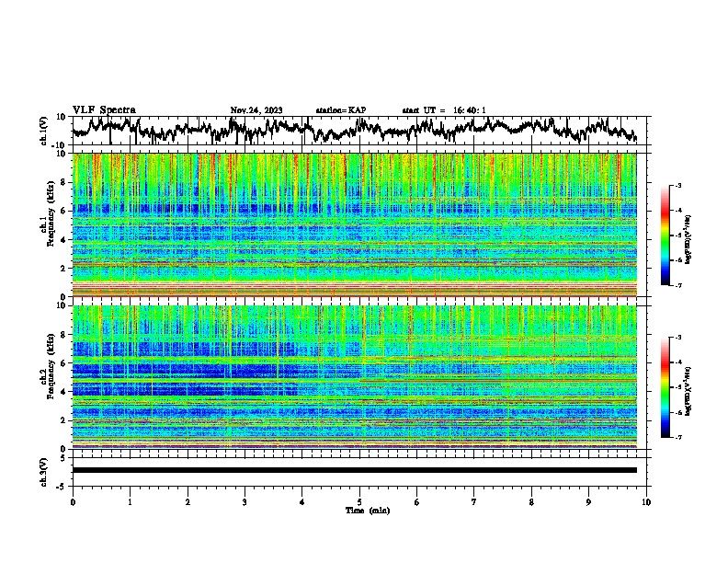This screenshot has height=563, width=728.
Task: Click the ch.2 'Frequency (kHz)' axis label
Action: click(x=51, y=366)
